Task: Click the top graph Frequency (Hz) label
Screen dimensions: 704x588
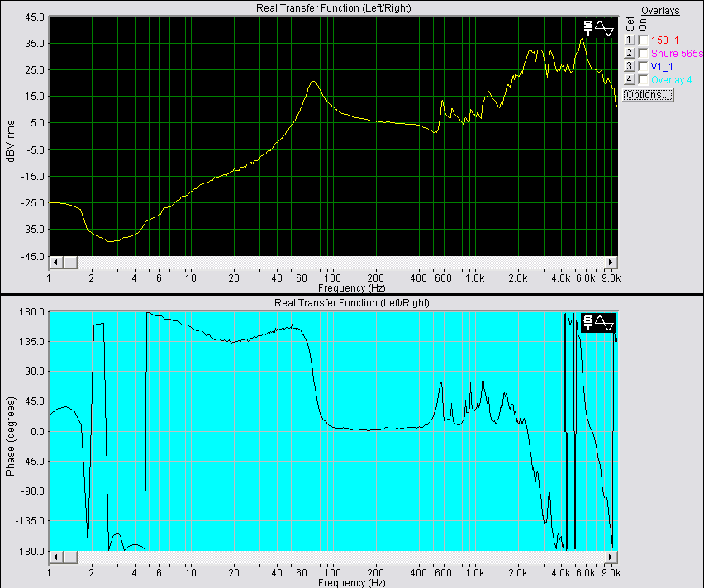Action: [351, 288]
